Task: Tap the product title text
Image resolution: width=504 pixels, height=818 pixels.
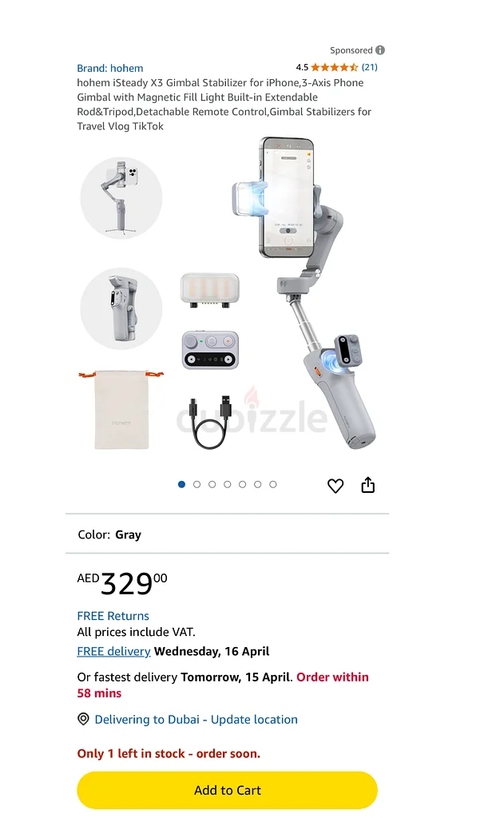Action: (x=224, y=105)
